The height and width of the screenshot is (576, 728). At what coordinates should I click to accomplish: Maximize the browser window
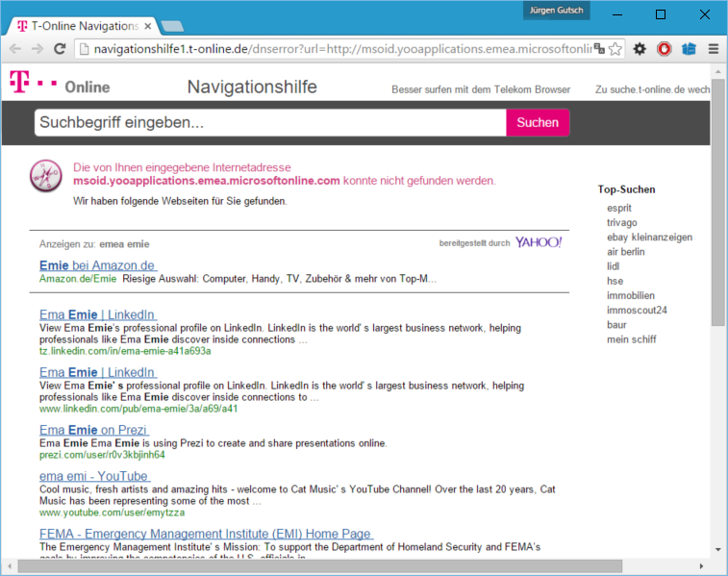[661, 14]
